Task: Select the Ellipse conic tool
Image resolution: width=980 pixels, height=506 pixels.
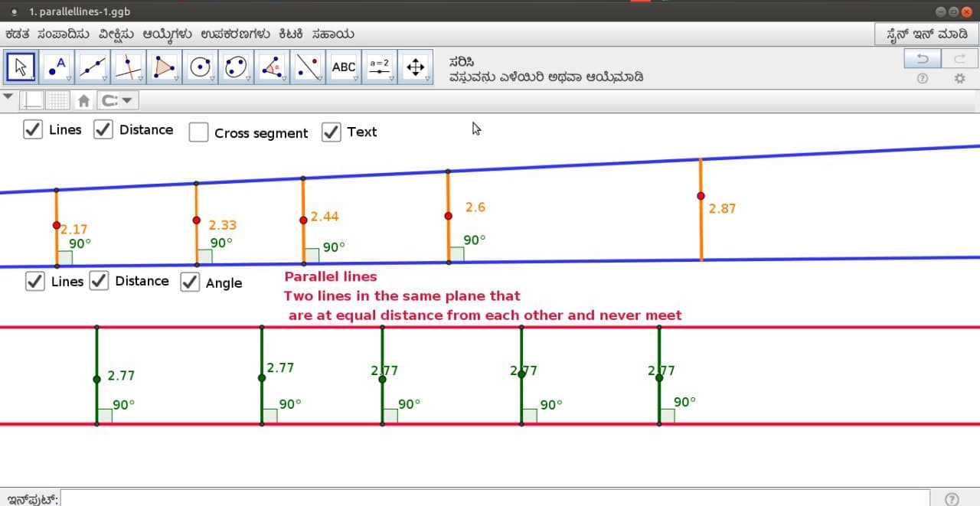Action: (236, 67)
